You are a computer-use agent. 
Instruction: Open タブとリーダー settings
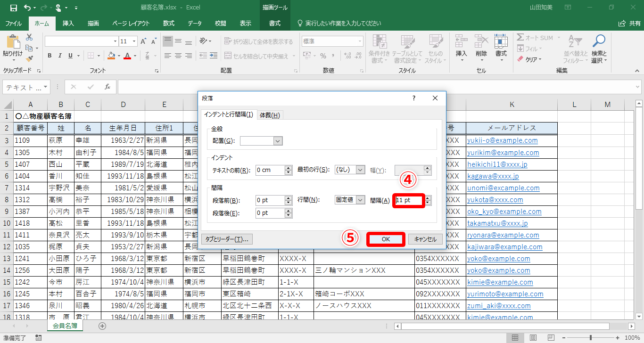(x=227, y=239)
